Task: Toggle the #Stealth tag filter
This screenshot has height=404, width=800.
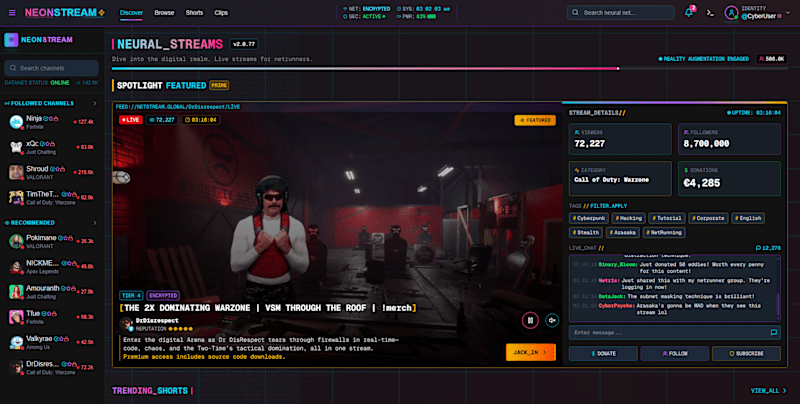Action: pyautogui.click(x=586, y=233)
